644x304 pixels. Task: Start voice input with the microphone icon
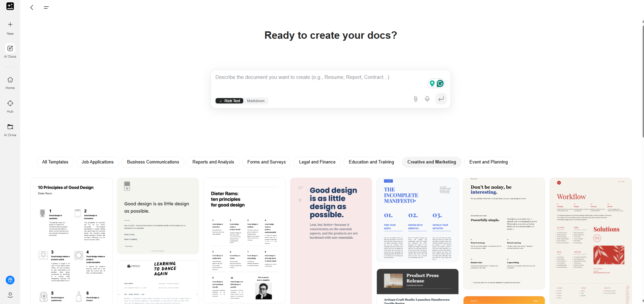tap(427, 99)
